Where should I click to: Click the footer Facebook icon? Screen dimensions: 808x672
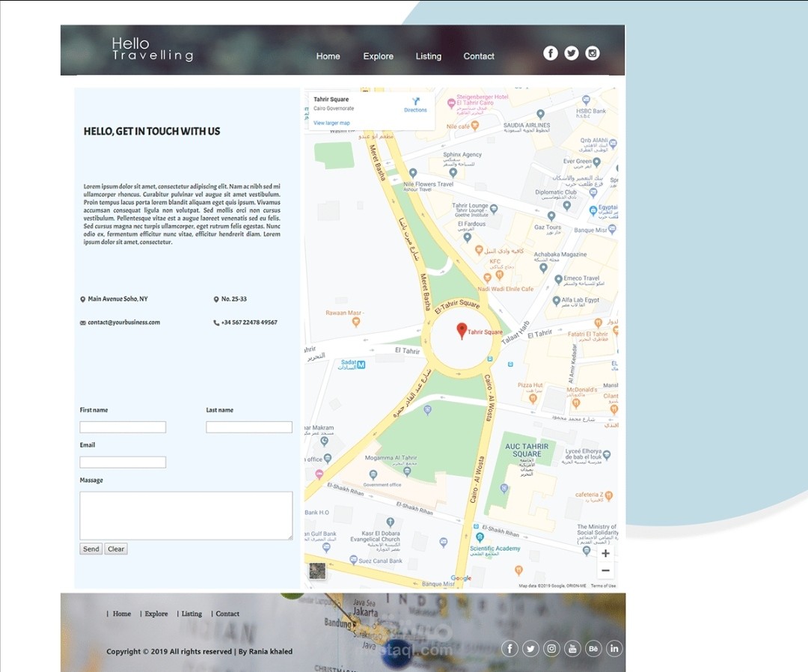pyautogui.click(x=509, y=648)
